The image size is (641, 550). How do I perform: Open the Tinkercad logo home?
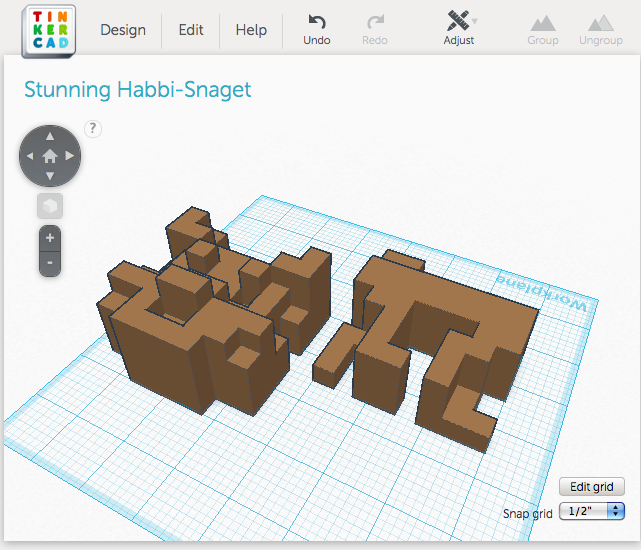(x=49, y=31)
